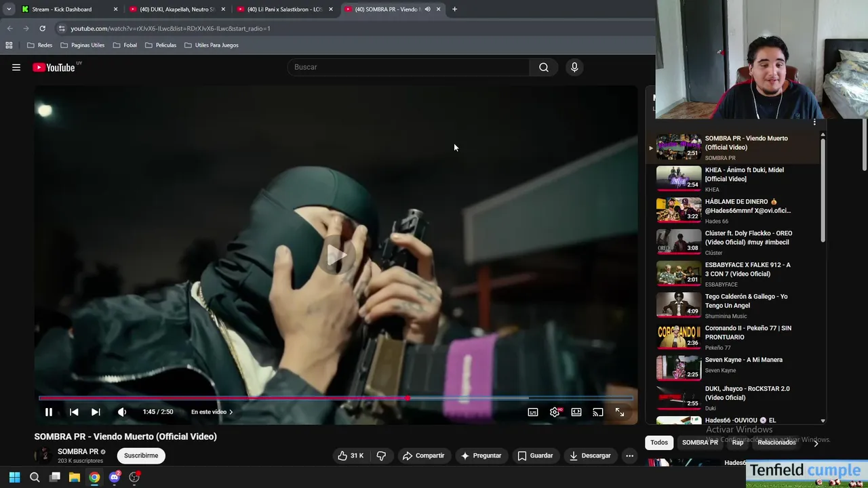Viewport: 868px width, 488px height.
Task: Play Seven Kayne - A Mi Manera
Action: click(x=732, y=368)
